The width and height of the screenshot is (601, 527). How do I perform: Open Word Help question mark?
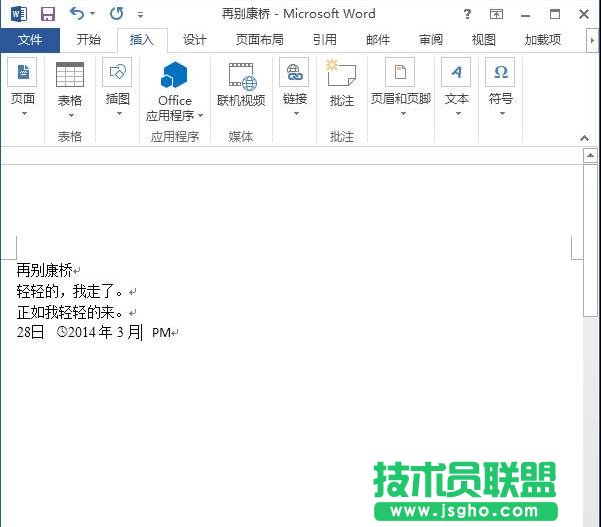(x=467, y=15)
